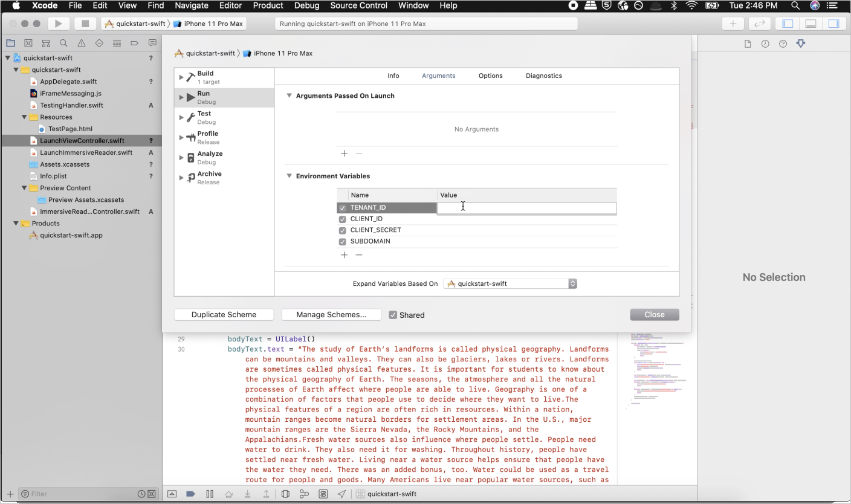Open the Source Control menu
Viewport: 851px width, 504px height.
point(358,5)
